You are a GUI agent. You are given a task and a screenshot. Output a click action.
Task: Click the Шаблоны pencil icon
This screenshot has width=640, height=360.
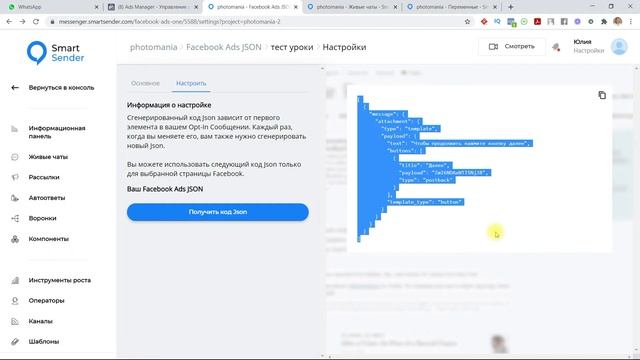(x=15, y=342)
